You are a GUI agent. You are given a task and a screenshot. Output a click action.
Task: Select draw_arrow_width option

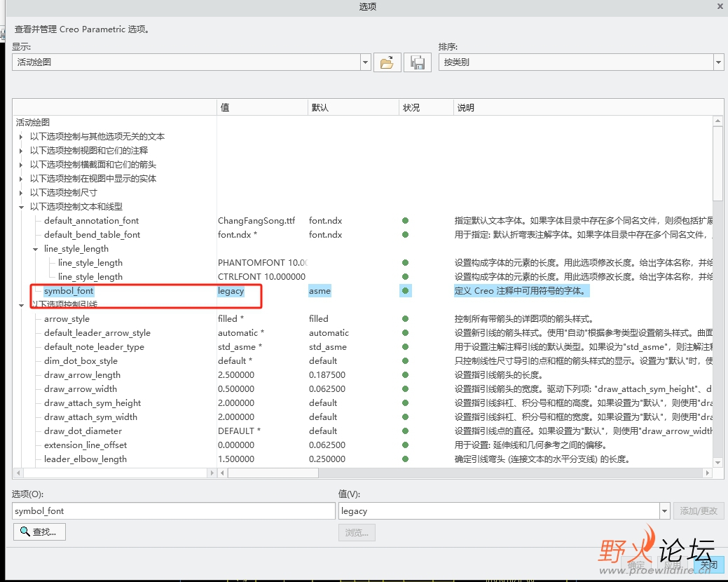pyautogui.click(x=81, y=388)
